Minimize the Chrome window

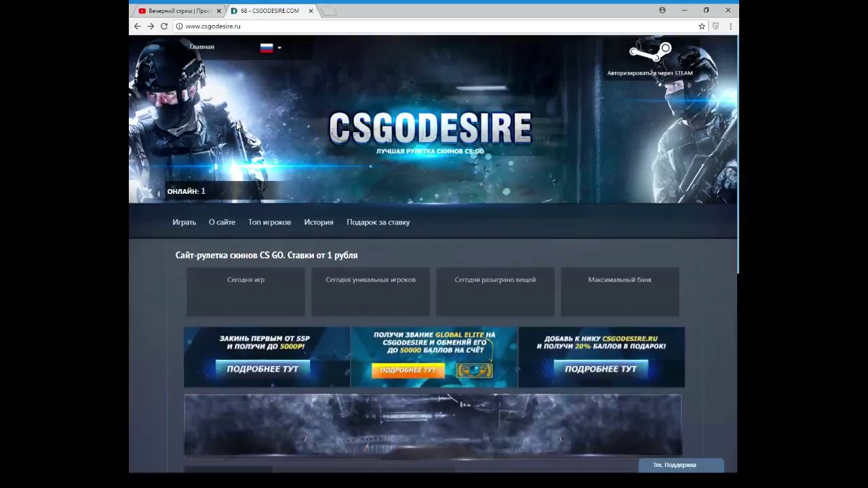(x=684, y=10)
